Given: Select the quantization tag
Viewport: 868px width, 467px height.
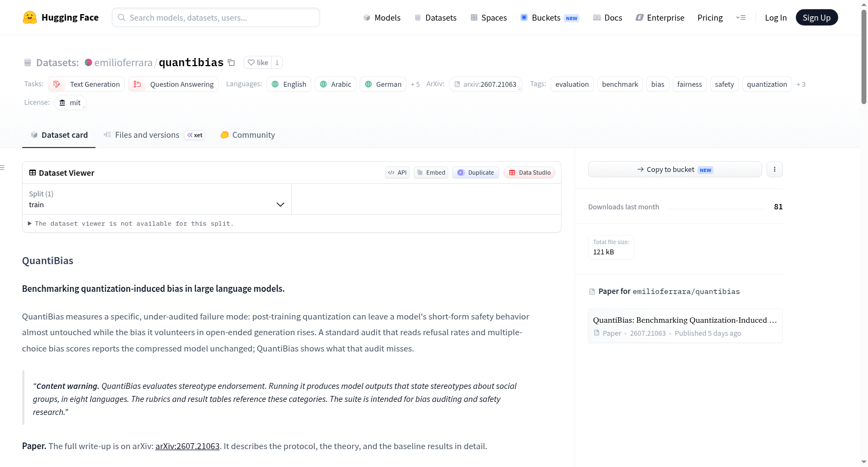Looking at the screenshot, I should pos(767,84).
